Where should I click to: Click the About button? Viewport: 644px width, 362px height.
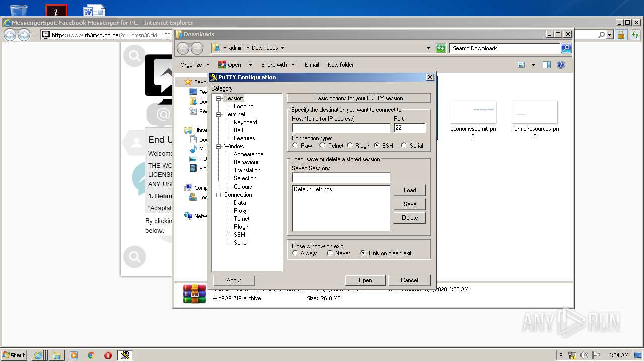pyautogui.click(x=234, y=280)
